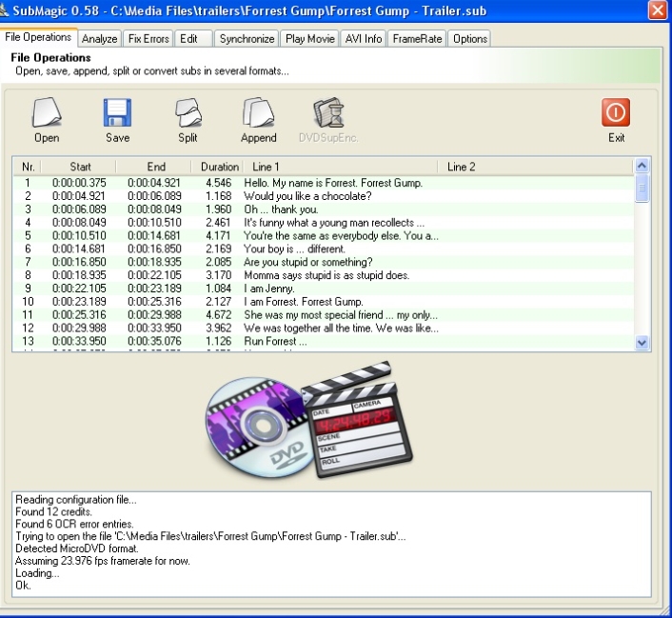Click the Start column header
This screenshot has height=618, width=672.
79,167
